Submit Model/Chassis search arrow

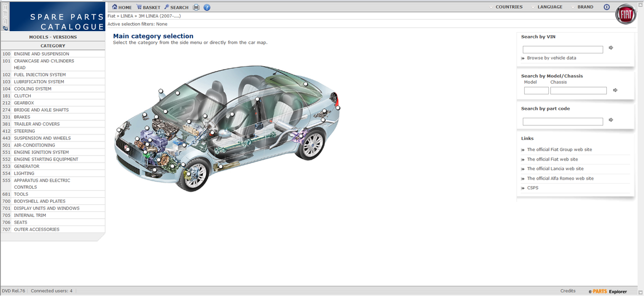click(615, 90)
